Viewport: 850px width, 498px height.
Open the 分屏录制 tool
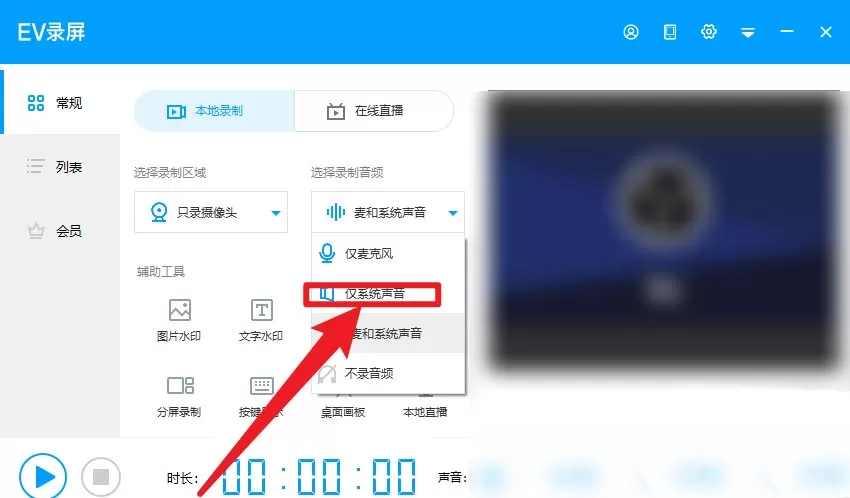(x=179, y=397)
